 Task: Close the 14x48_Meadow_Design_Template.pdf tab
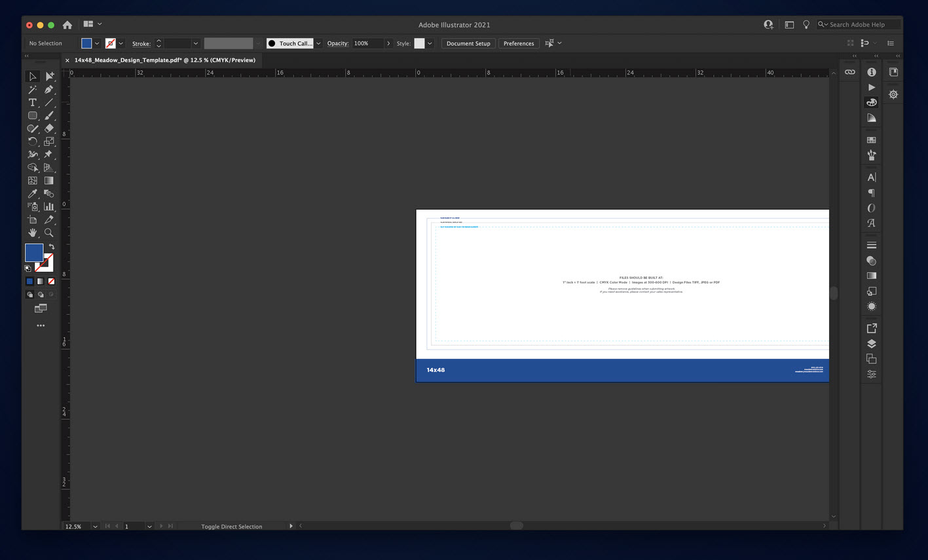(67, 60)
